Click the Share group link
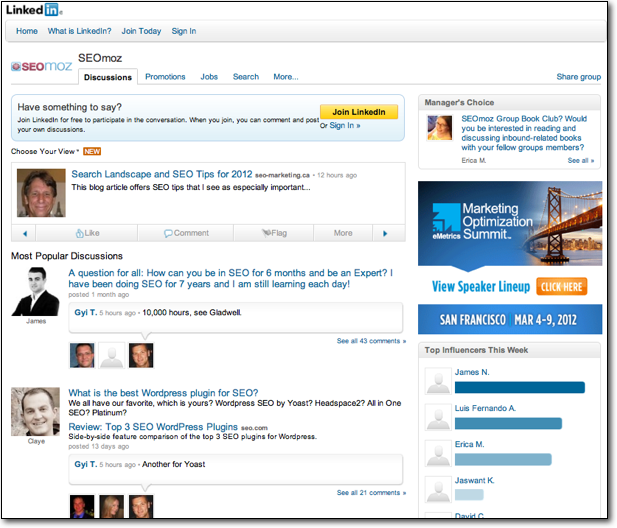The image size is (617, 528). [578, 77]
